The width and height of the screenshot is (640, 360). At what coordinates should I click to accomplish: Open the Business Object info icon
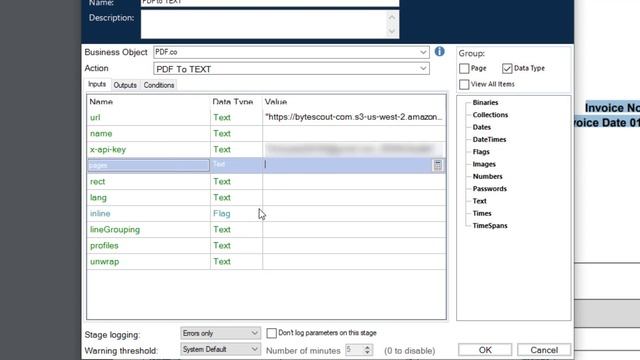pyautogui.click(x=440, y=51)
